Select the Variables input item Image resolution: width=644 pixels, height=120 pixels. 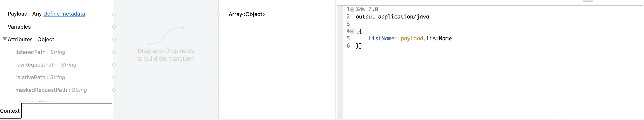pos(19,27)
